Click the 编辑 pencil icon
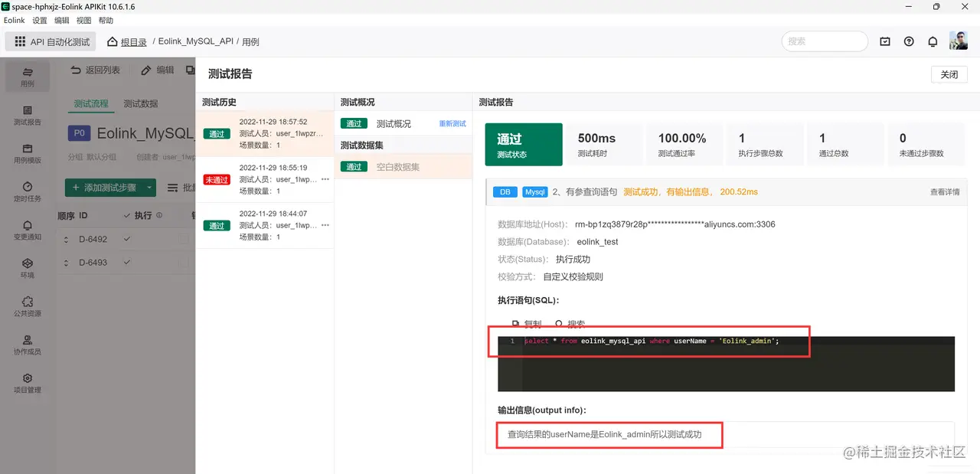Viewport: 980px width, 474px height. click(x=146, y=70)
